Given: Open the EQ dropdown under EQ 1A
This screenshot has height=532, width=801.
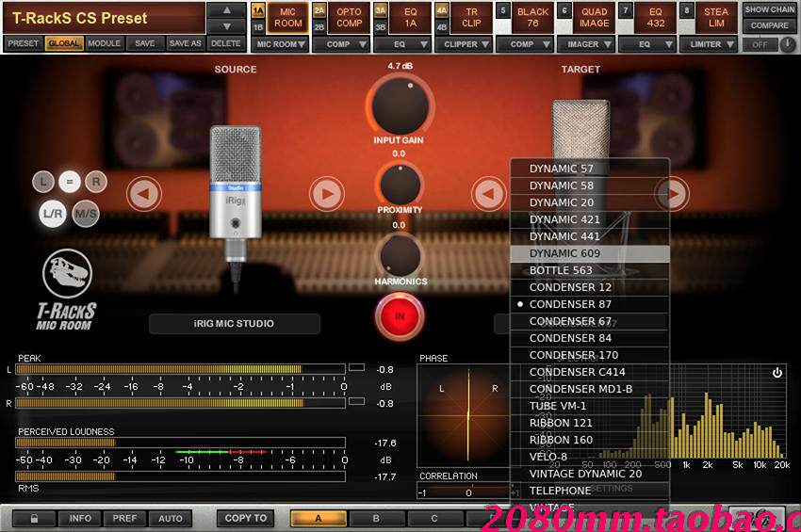Looking at the screenshot, I should (402, 44).
